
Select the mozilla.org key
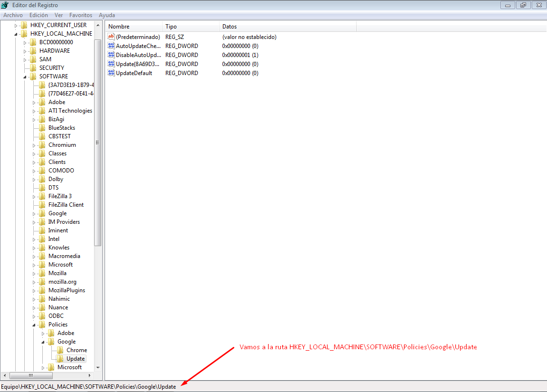point(62,282)
